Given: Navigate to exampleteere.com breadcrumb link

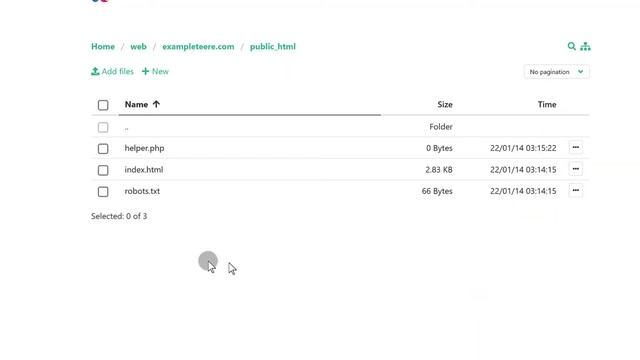Looking at the screenshot, I should pos(198,47).
